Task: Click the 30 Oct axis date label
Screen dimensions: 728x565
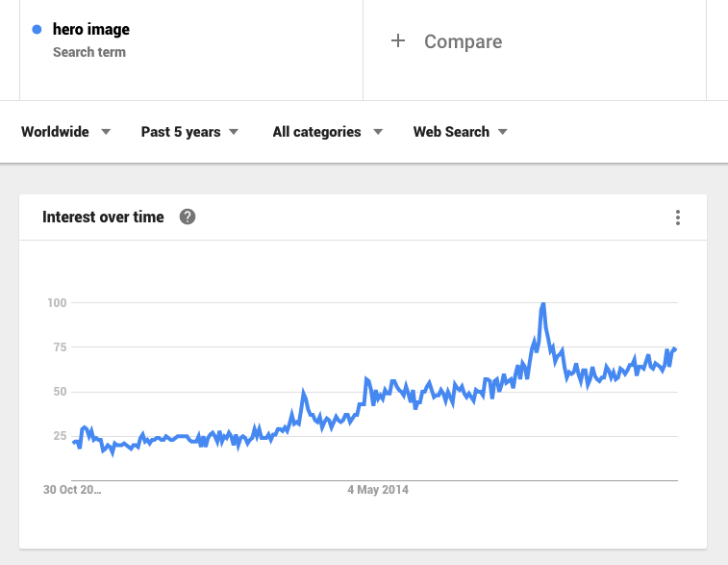Action: point(72,490)
